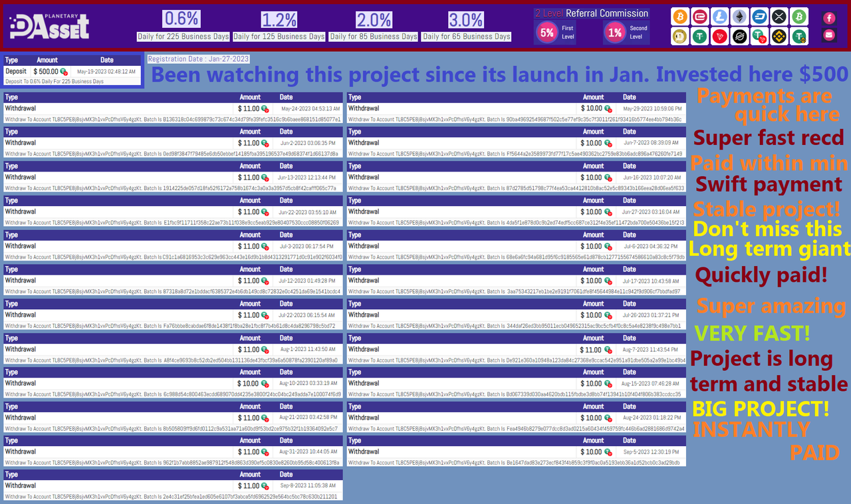Select the 0.6% daily plan rate

coord(182,19)
